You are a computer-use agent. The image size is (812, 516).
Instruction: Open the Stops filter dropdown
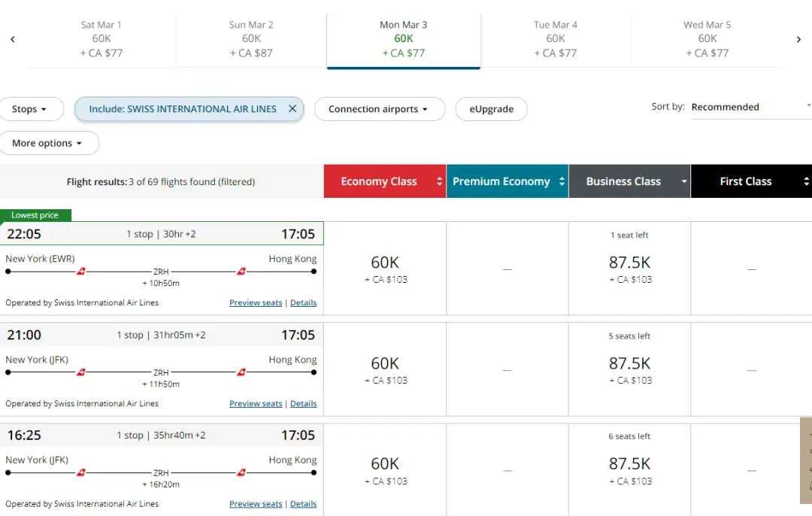[x=29, y=109]
